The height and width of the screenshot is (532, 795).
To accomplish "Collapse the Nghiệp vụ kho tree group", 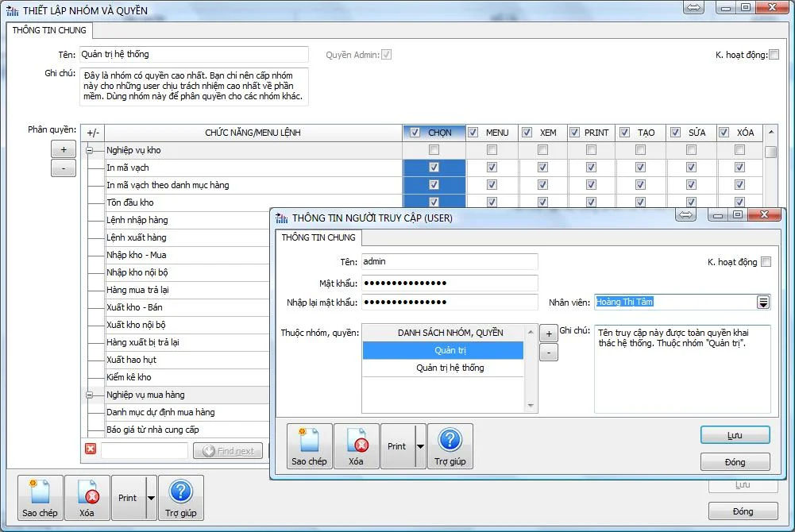I will [91, 150].
